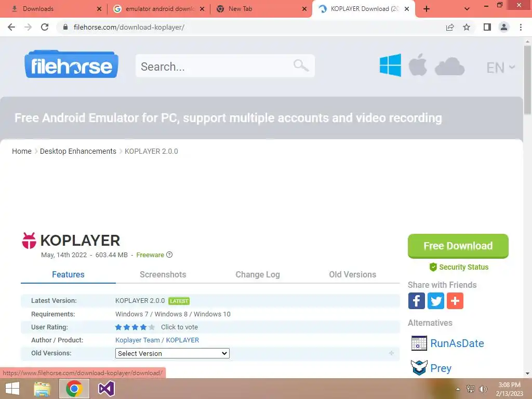Close the New Tab browser tab

coord(304,9)
